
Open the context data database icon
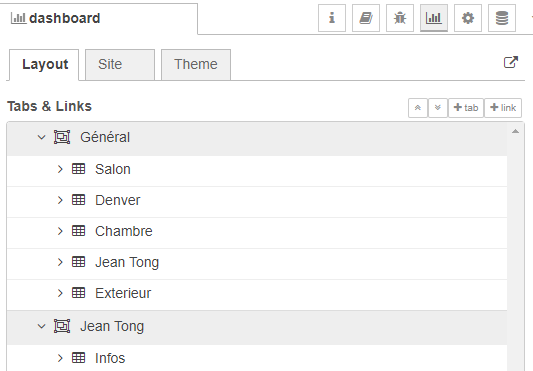tap(502, 18)
